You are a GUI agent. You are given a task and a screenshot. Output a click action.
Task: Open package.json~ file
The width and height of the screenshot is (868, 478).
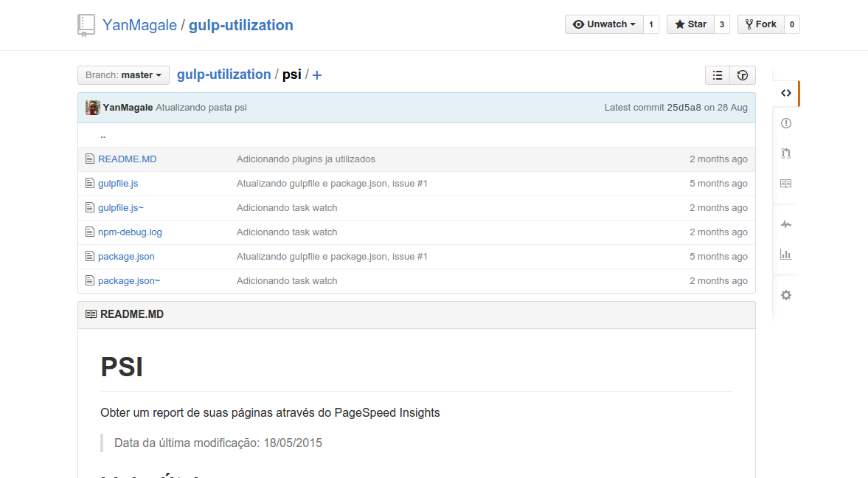(x=129, y=281)
